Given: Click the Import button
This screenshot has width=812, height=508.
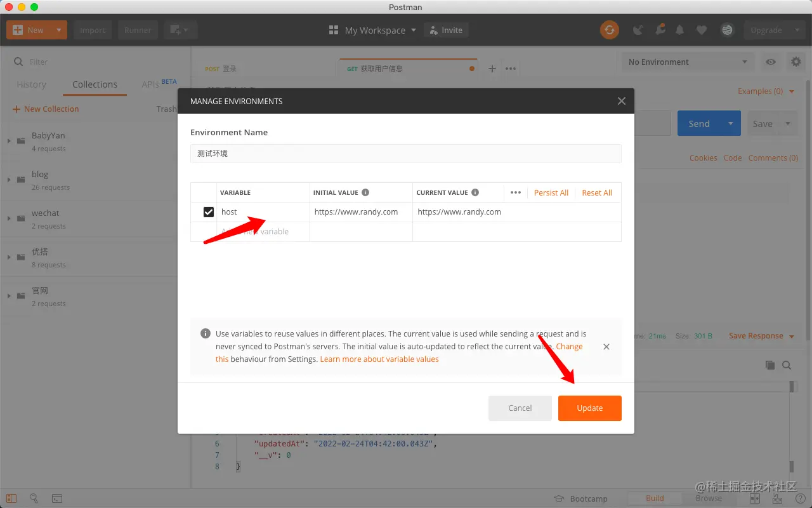Looking at the screenshot, I should coord(93,30).
